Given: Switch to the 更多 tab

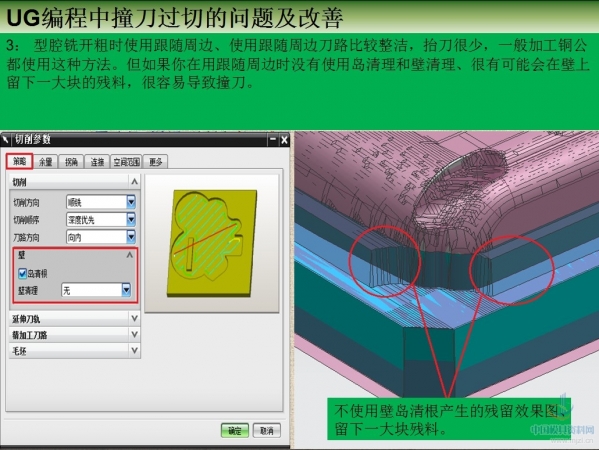Looking at the screenshot, I should point(155,162).
